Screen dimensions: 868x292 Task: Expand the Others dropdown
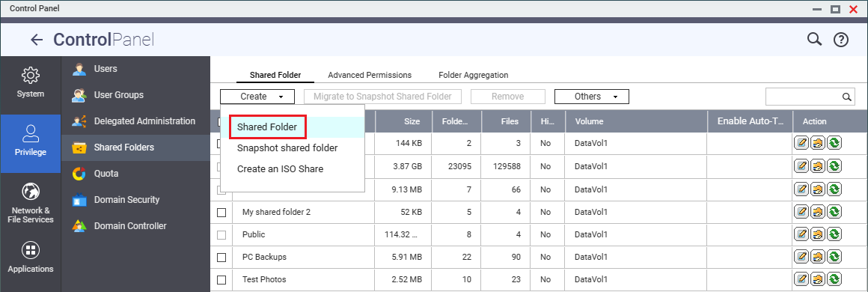click(592, 97)
